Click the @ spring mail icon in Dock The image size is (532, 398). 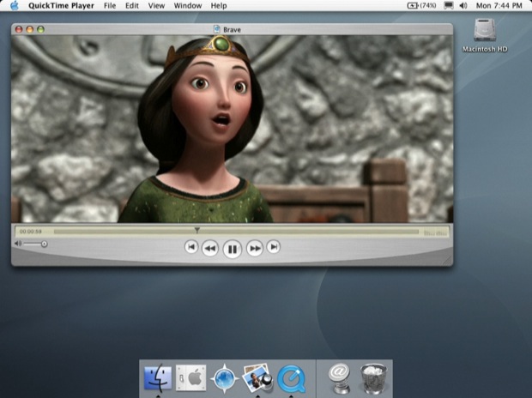coord(339,377)
